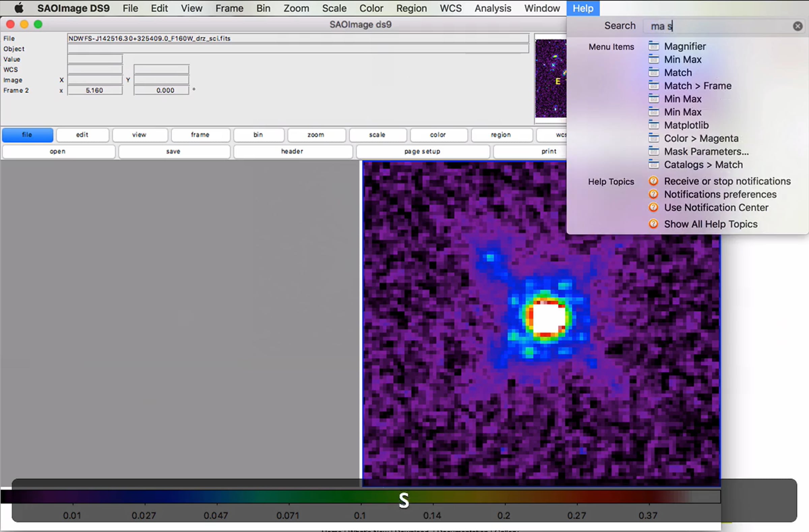The height and width of the screenshot is (532, 809).
Task: Switch to the zoom button row
Action: coord(316,135)
